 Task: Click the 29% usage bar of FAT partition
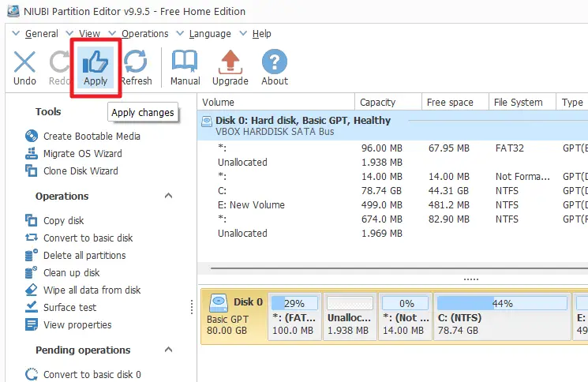(294, 303)
